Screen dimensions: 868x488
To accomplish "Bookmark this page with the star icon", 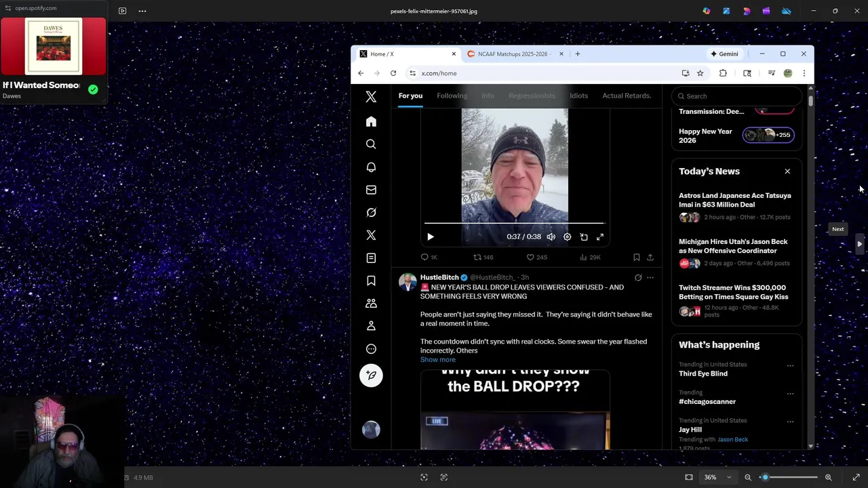I will click(700, 73).
